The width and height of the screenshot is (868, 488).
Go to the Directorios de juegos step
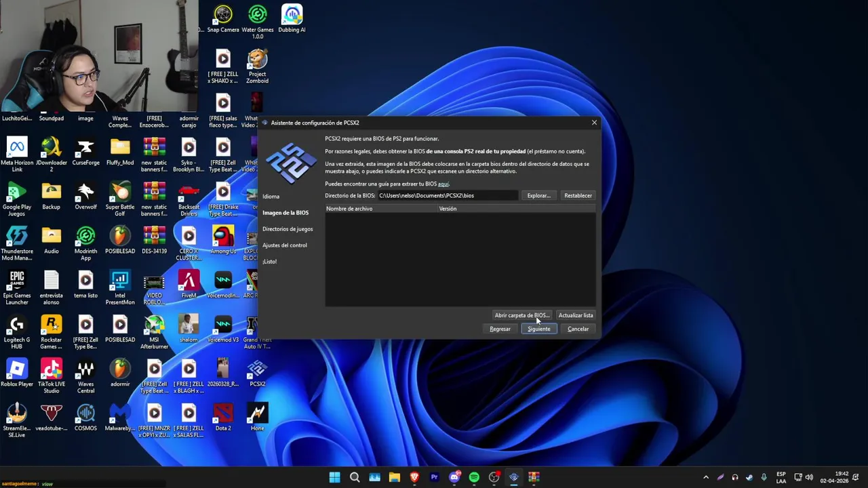coord(288,229)
